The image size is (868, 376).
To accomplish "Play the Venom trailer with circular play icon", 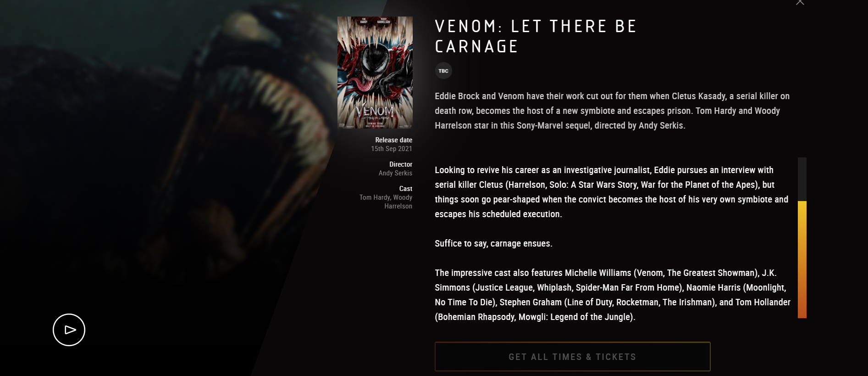I will point(69,330).
